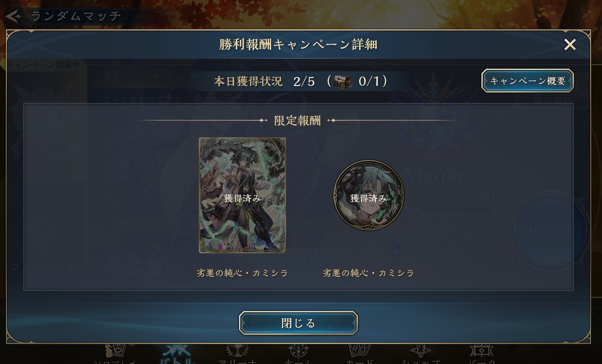
Task: Close the 勝利報酬キャンペーン詳細 dialog with X
Action: click(x=570, y=45)
